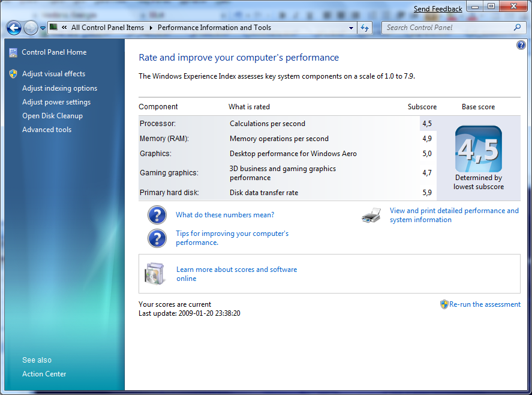Expand submenu arrow after All Control Panel Items
The width and height of the screenshot is (532, 395).
151,28
